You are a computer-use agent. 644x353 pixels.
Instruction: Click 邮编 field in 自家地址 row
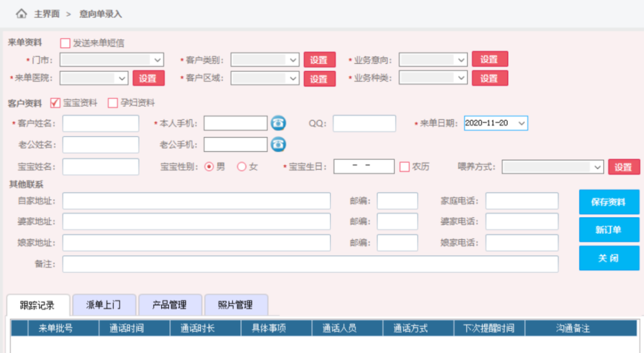click(397, 201)
